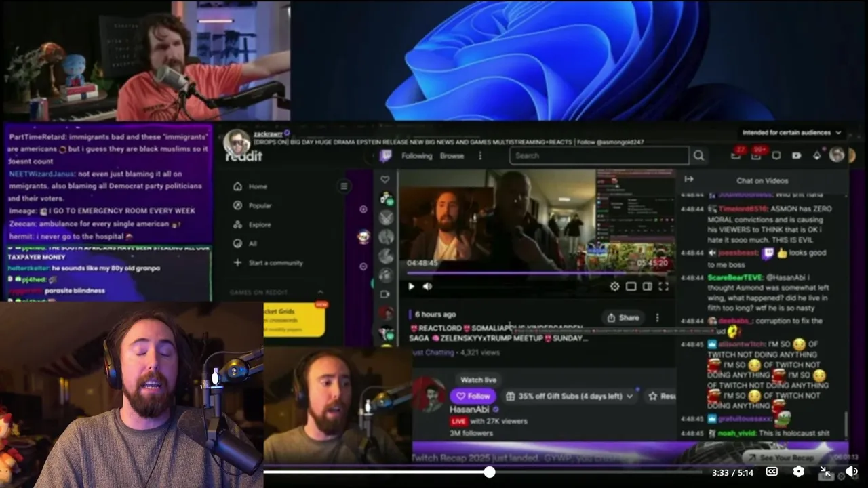Select the Browse tab on Twitch
The height and width of the screenshot is (488, 868).
(x=452, y=156)
